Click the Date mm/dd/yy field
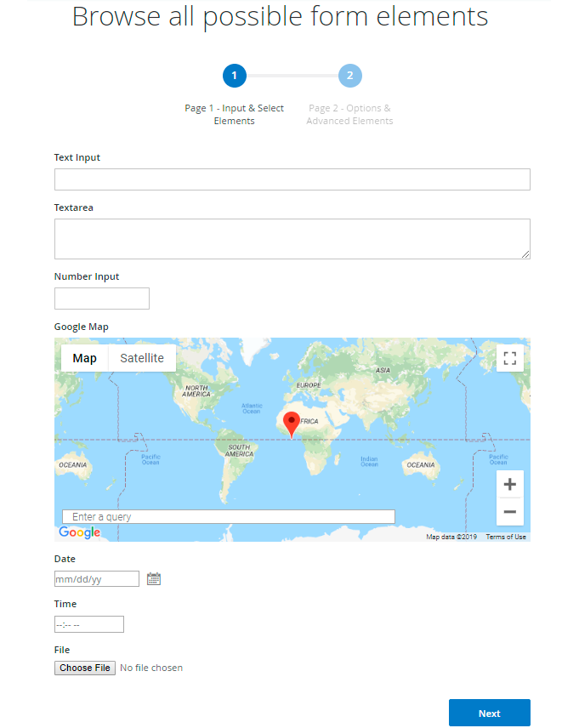The width and height of the screenshot is (579, 728). (x=96, y=579)
